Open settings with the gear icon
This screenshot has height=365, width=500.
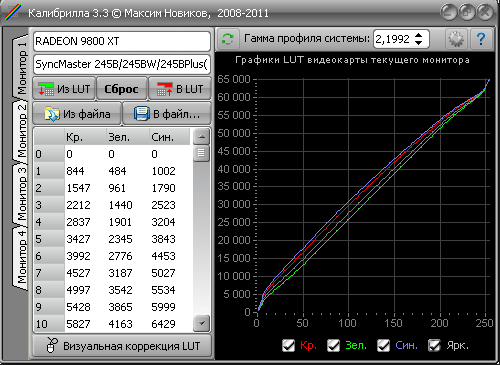coord(456,39)
